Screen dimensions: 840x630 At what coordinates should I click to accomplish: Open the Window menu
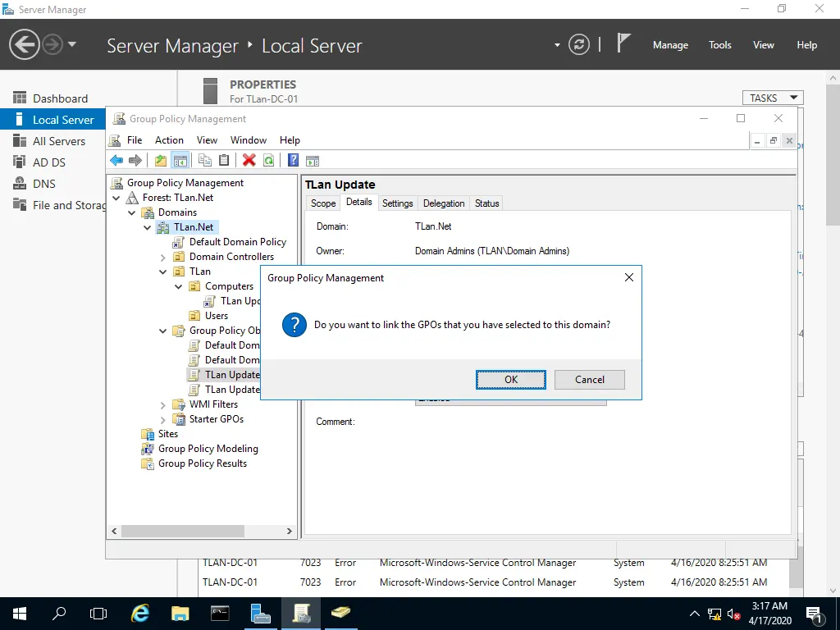click(x=249, y=139)
